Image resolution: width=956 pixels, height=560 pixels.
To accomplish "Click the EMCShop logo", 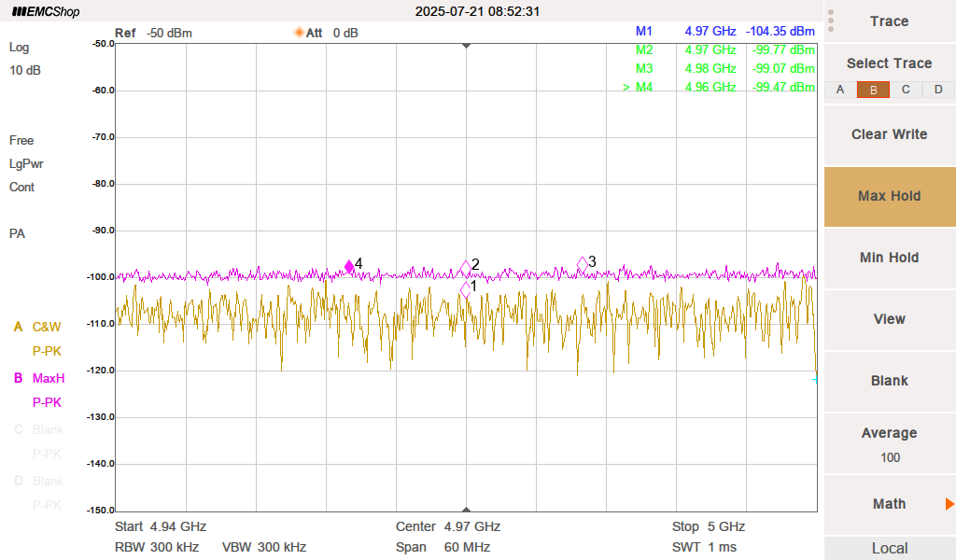I will tap(46, 12).
